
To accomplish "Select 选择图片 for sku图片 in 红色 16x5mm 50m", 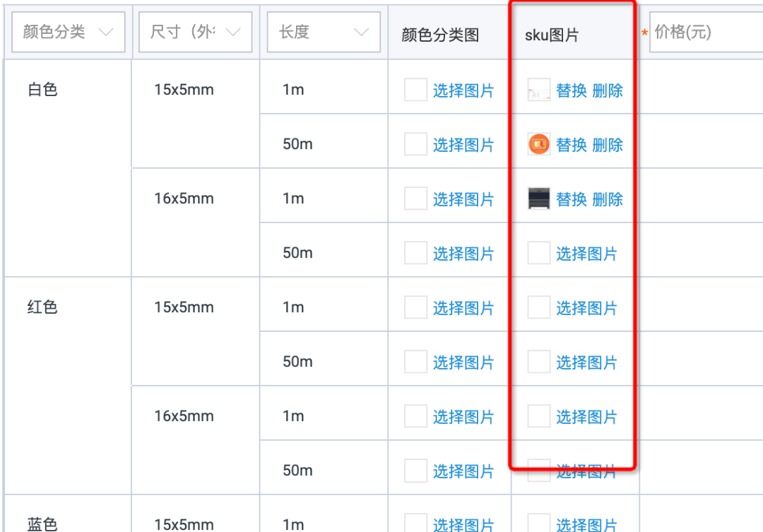I will coord(588,470).
